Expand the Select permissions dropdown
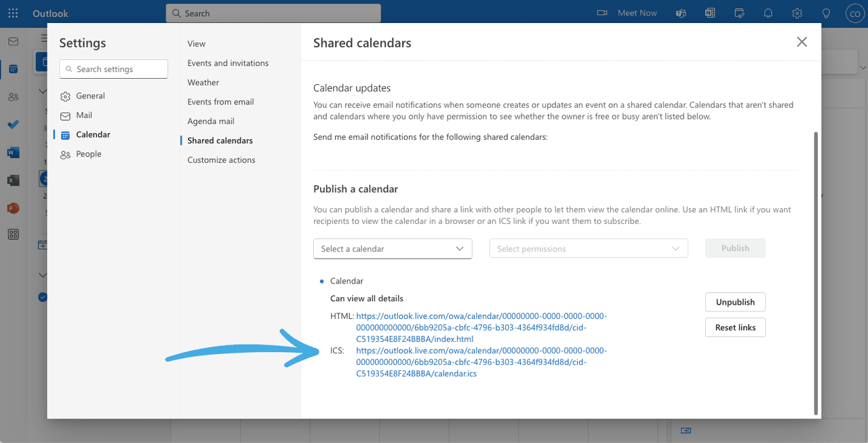 tap(588, 248)
